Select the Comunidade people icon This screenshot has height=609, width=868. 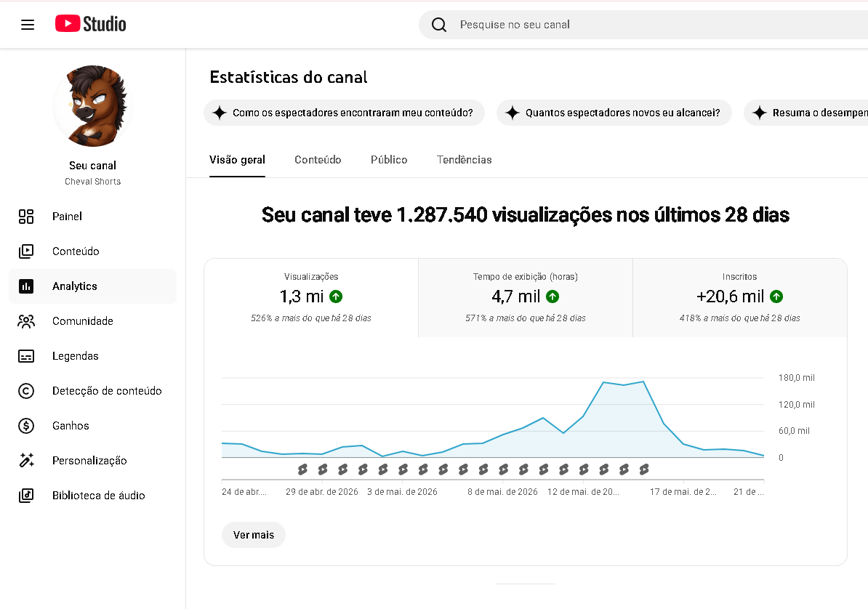26,321
